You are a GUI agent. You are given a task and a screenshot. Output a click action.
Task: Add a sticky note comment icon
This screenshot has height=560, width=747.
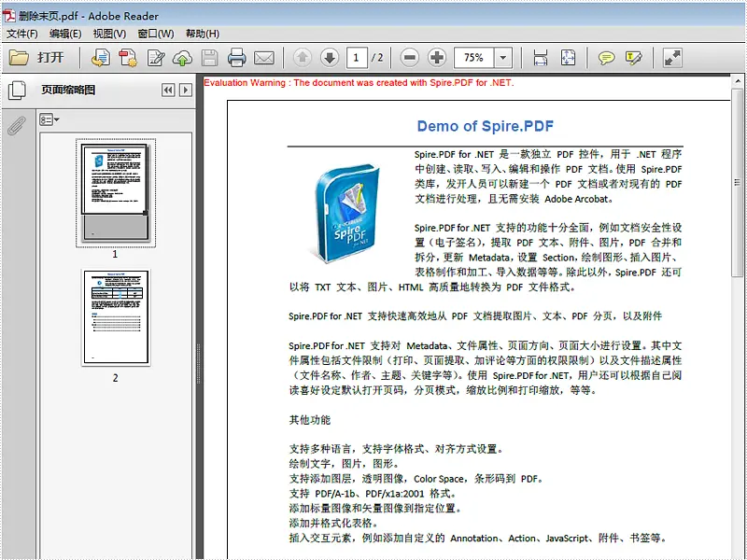click(x=607, y=58)
